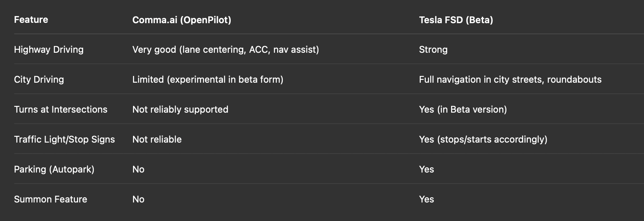Click 'Yes' in the Summon Feature row
Viewport: 644px width, 221px height.
point(426,199)
